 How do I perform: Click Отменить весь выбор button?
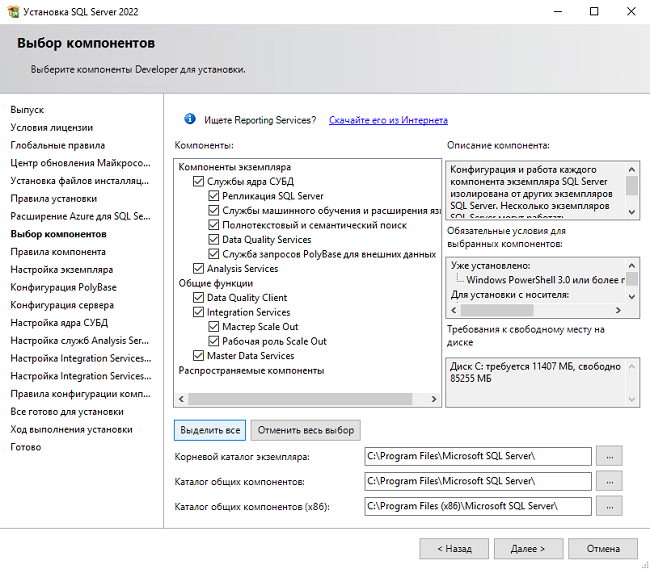pyautogui.click(x=306, y=430)
